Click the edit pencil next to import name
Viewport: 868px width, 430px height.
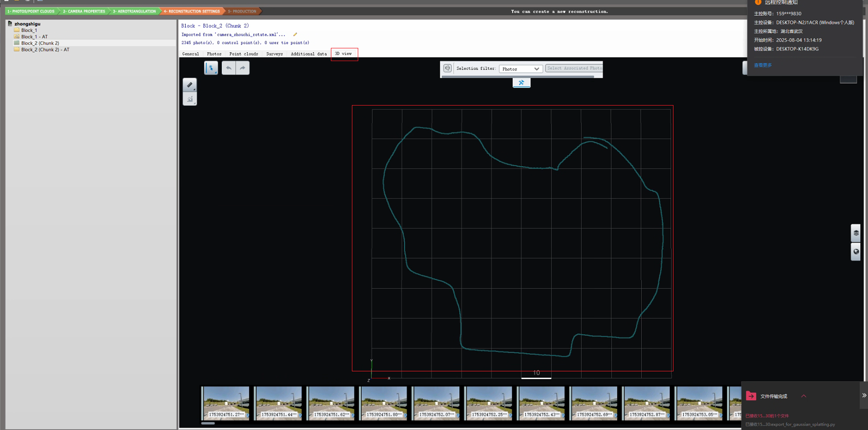[295, 35]
